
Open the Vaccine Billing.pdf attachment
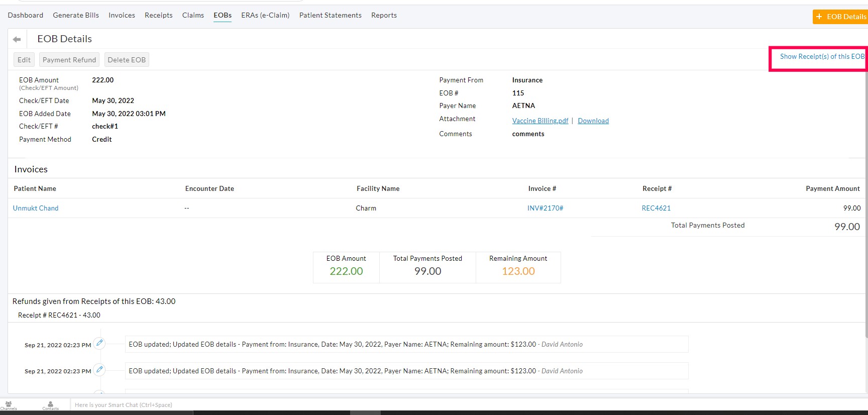(540, 121)
